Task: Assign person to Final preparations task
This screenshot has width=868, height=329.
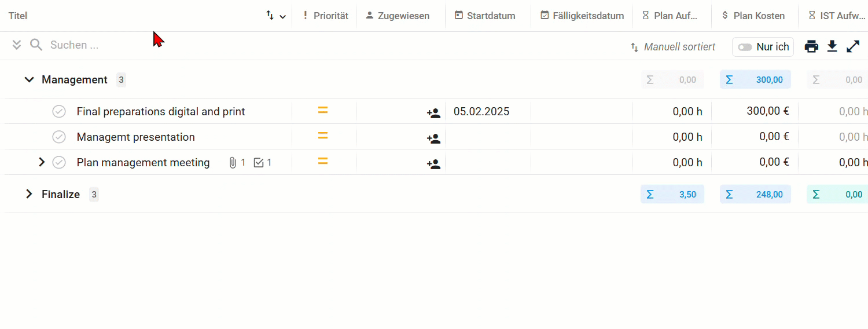Action: [433, 113]
